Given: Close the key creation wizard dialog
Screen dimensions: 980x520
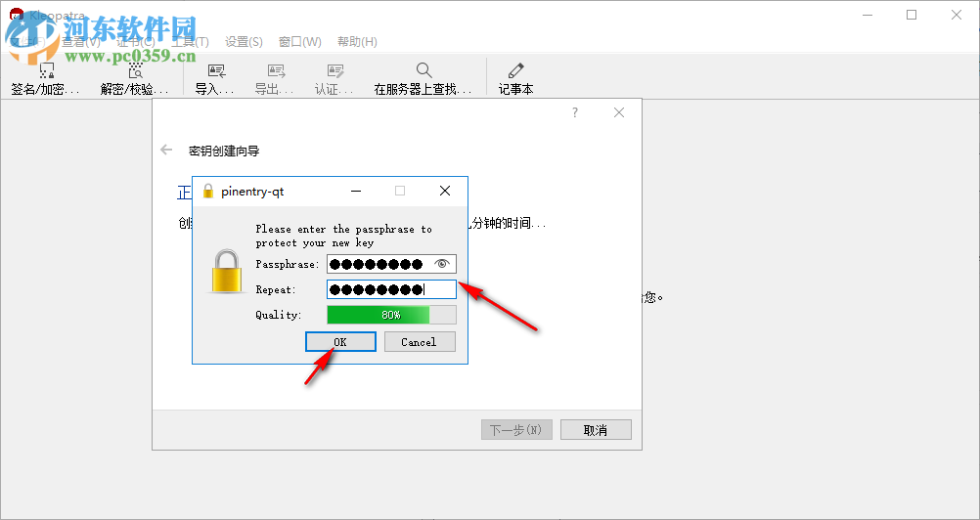Looking at the screenshot, I should (x=619, y=112).
